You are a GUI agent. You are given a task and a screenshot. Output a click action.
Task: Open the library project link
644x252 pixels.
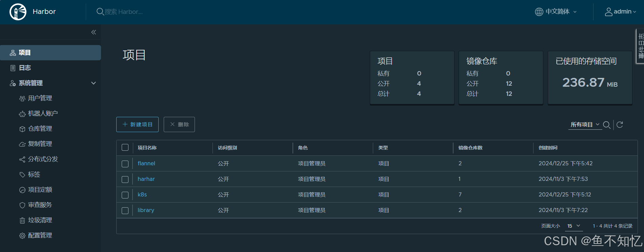coord(146,210)
